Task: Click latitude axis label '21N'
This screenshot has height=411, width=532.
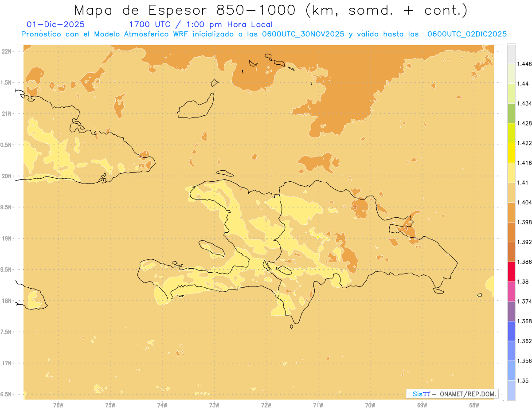Action: pyautogui.click(x=7, y=114)
